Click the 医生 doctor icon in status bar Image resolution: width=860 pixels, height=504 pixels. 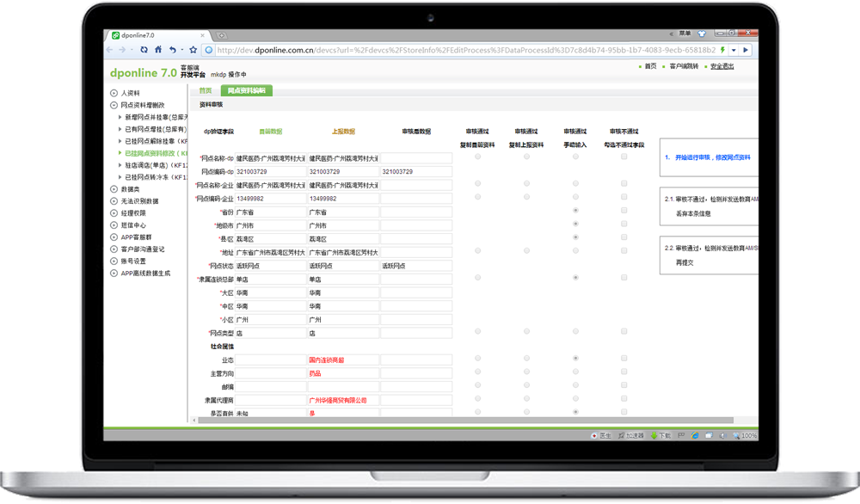(x=595, y=436)
